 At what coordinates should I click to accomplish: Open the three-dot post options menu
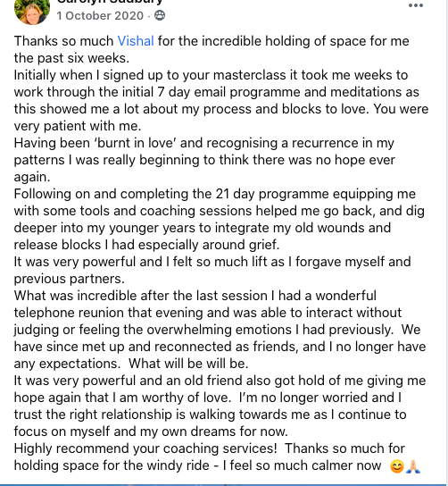coord(416,5)
